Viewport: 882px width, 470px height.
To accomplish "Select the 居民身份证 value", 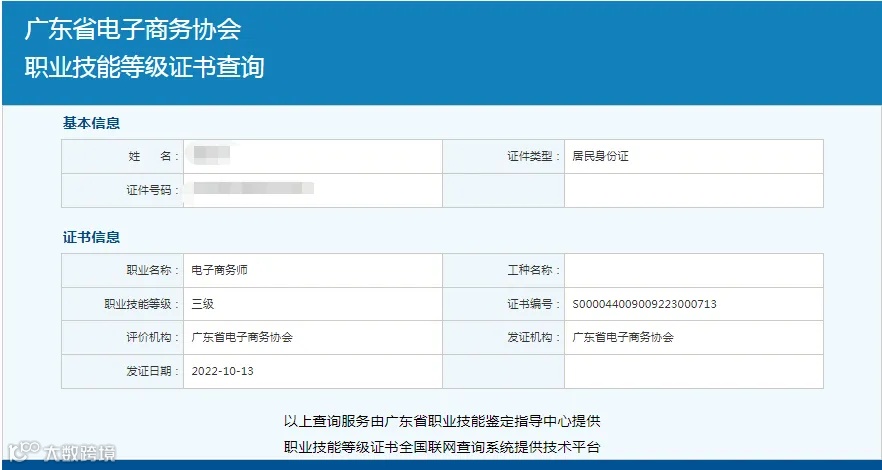I will pos(600,156).
